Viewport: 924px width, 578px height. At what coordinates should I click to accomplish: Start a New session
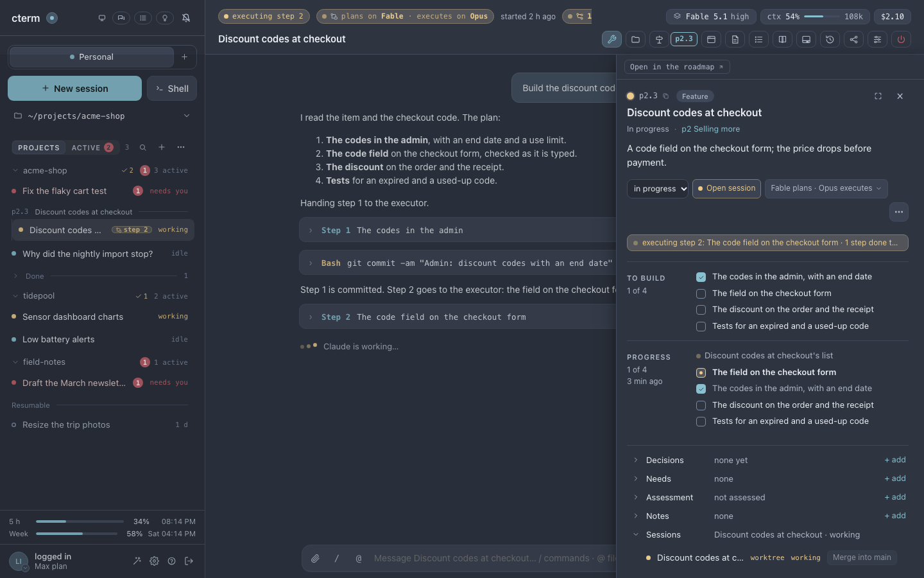tap(74, 89)
